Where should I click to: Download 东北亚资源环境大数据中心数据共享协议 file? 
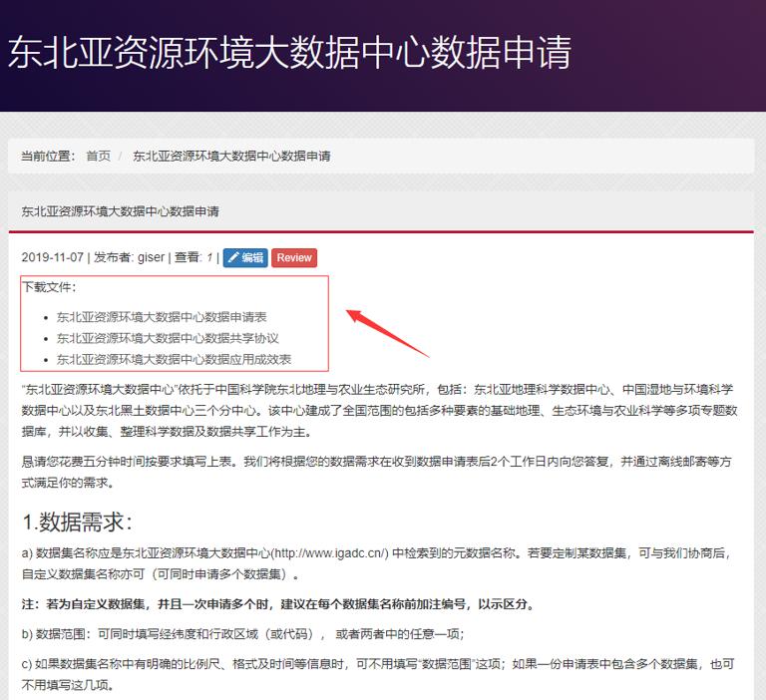[168, 338]
